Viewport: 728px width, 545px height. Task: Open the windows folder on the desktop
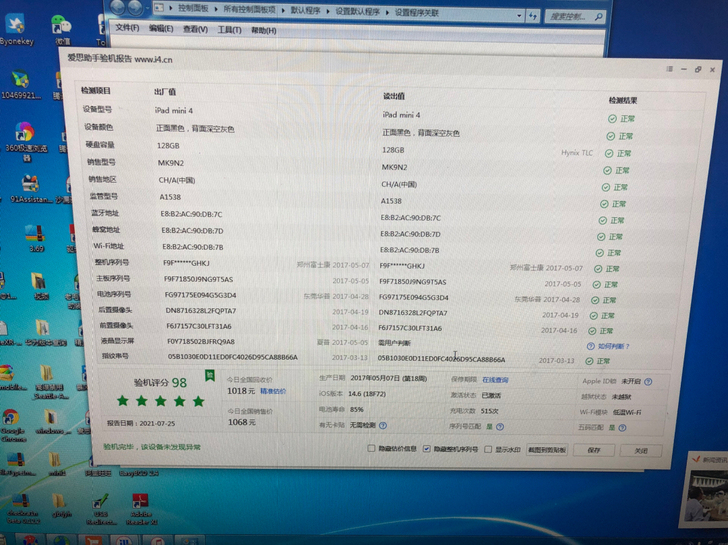[51, 422]
